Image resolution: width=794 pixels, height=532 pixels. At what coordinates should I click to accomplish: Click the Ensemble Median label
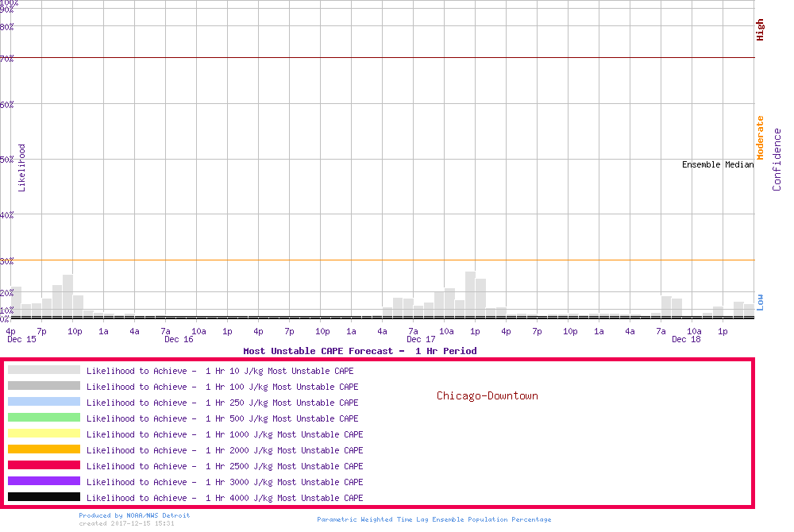[718, 164]
